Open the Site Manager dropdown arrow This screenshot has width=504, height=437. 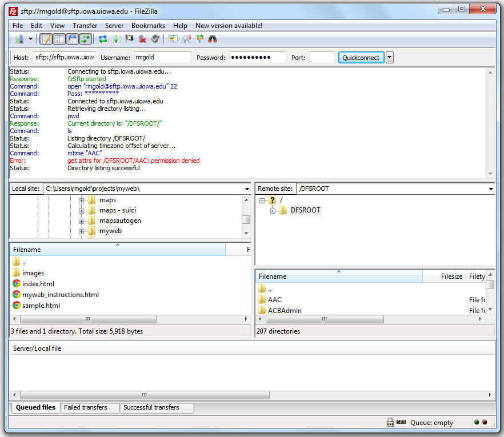coord(30,39)
